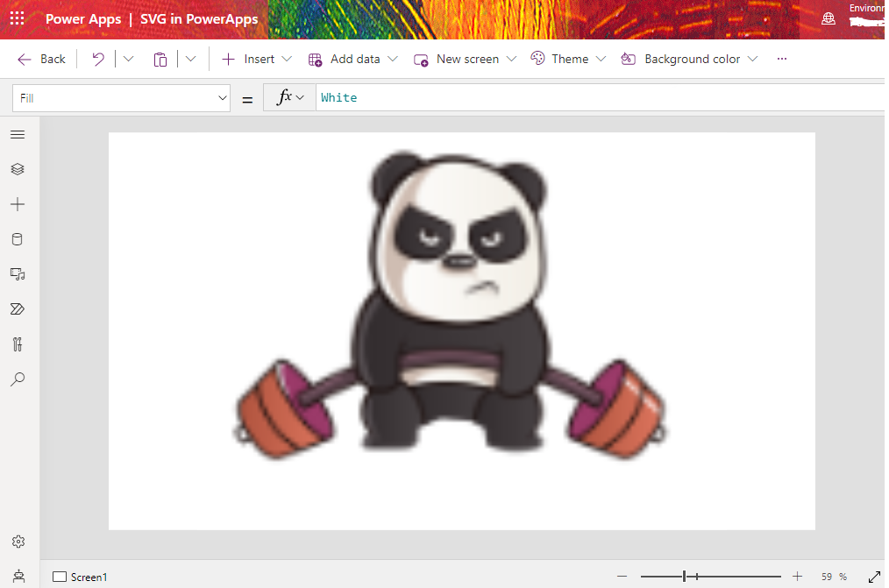
Task: Click the Back arrow button
Action: pos(41,59)
